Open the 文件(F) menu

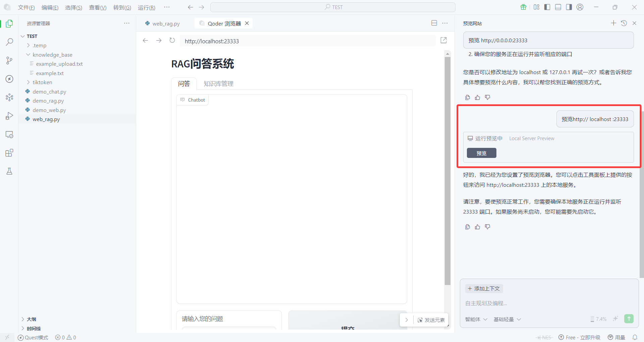[26, 7]
